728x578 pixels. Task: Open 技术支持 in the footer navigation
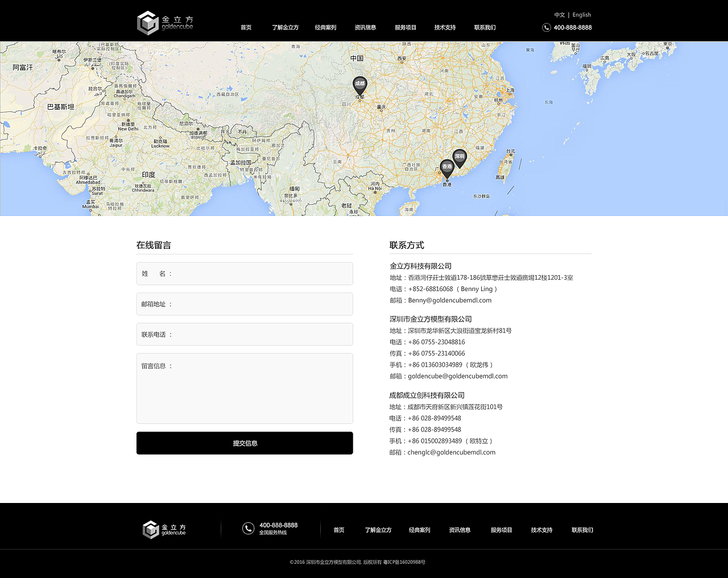tap(542, 530)
